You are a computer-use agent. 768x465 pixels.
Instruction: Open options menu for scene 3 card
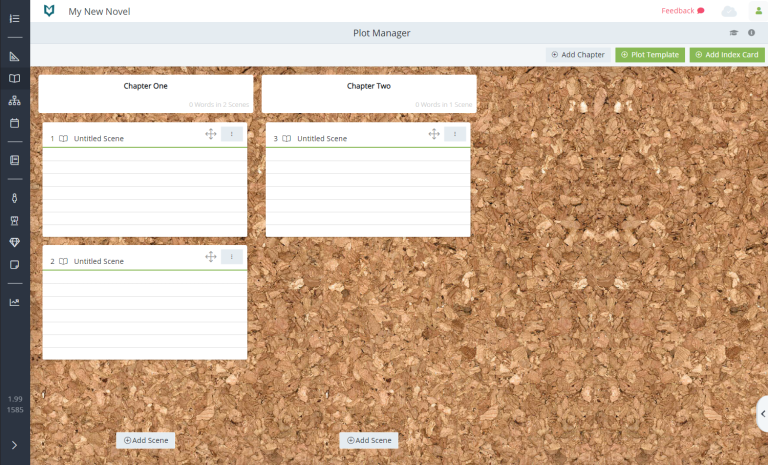tap(455, 134)
